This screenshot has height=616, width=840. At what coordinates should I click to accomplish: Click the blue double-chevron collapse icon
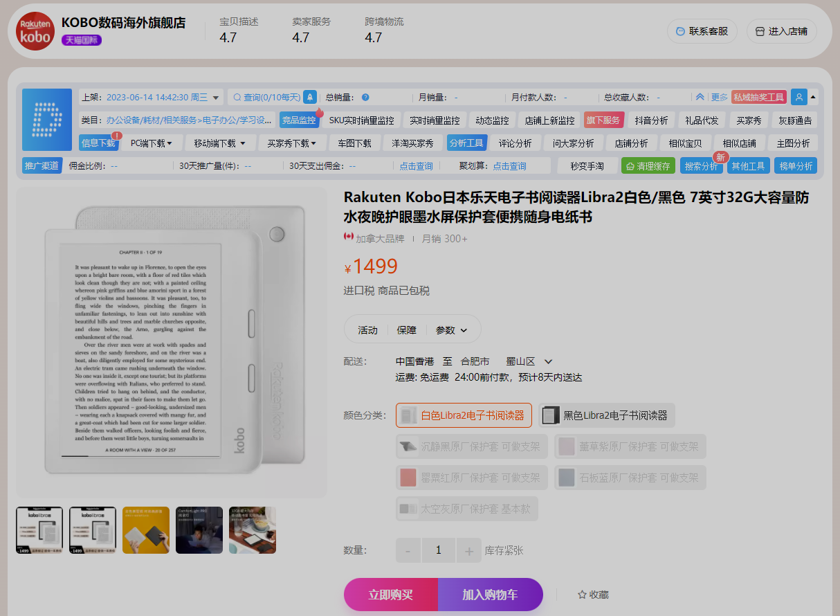coord(700,98)
